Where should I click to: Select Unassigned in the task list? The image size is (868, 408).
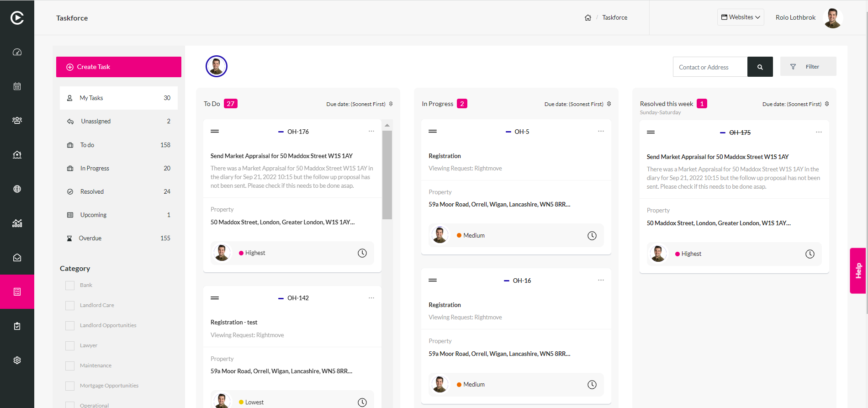pos(119,122)
